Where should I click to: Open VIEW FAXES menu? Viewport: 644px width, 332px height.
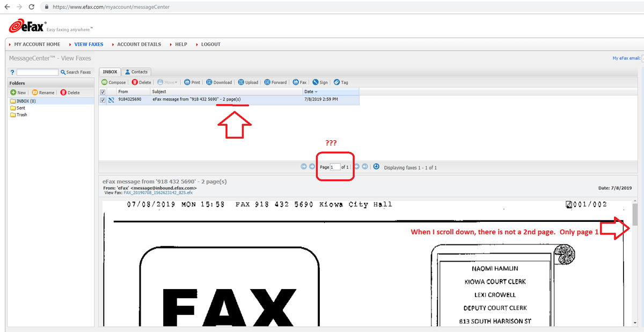pyautogui.click(x=89, y=44)
